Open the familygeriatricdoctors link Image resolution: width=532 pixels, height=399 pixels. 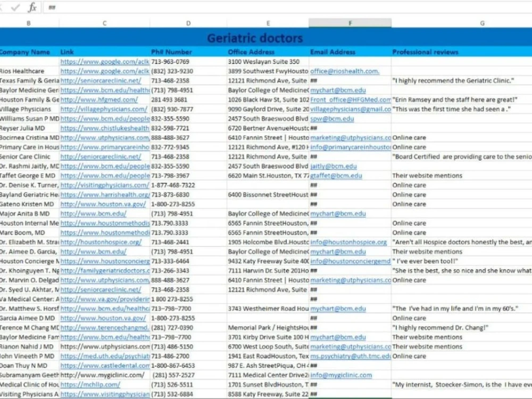point(105,271)
